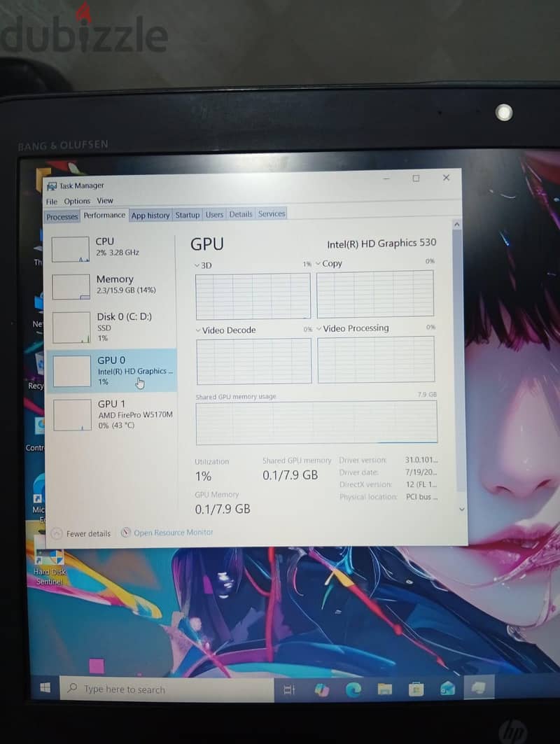560x744 pixels.
Task: Click the Video Decode graph
Action: [254, 361]
